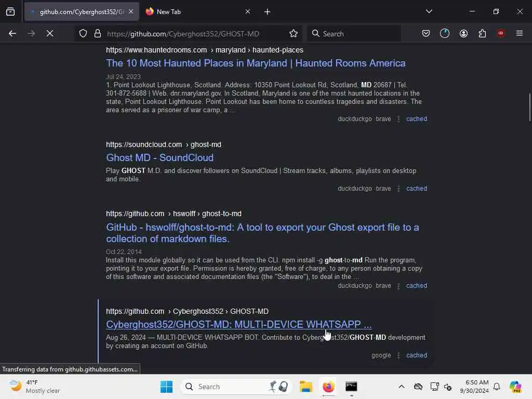
Task: Open more options dots for ghost-to-md result
Action: pos(398,286)
